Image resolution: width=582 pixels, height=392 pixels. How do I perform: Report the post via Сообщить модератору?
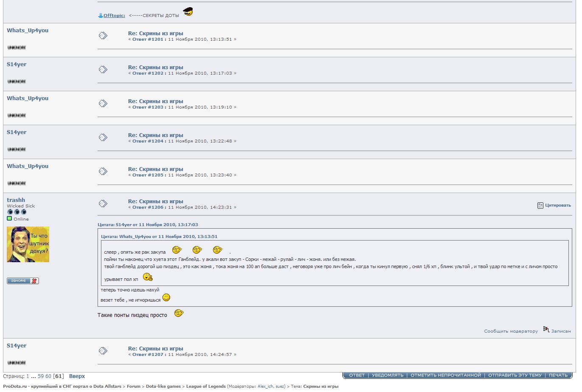click(x=510, y=331)
